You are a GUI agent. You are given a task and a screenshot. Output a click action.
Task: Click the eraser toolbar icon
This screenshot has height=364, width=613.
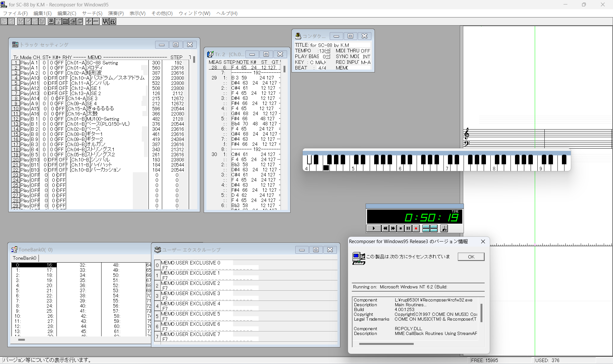(x=28, y=21)
